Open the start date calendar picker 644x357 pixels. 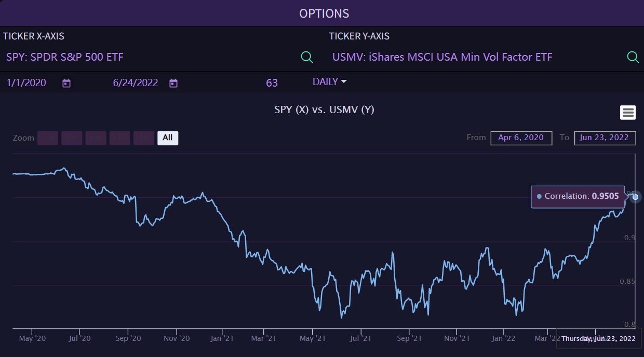pyautogui.click(x=66, y=83)
